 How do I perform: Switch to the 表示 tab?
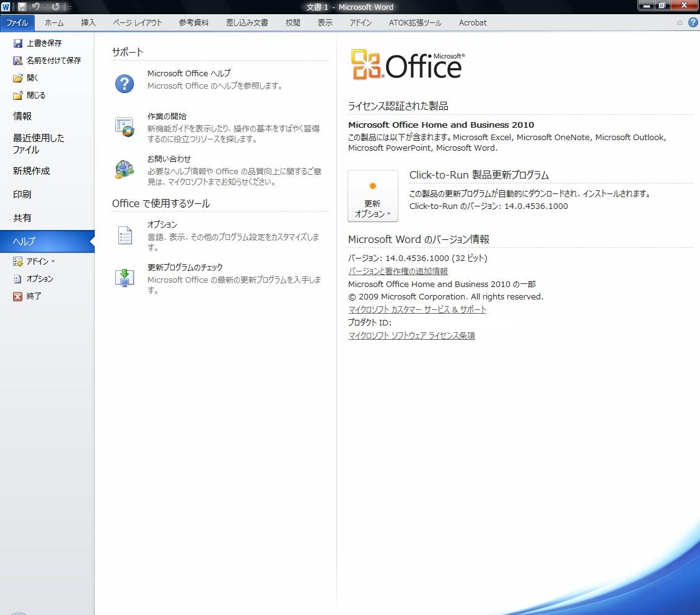coord(325,23)
